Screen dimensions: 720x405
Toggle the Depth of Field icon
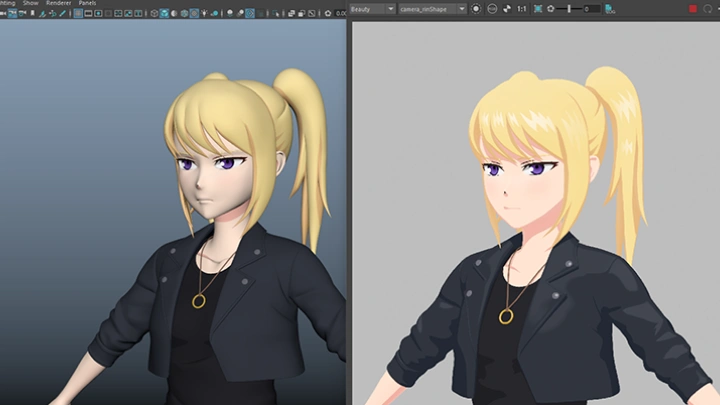(x=260, y=13)
